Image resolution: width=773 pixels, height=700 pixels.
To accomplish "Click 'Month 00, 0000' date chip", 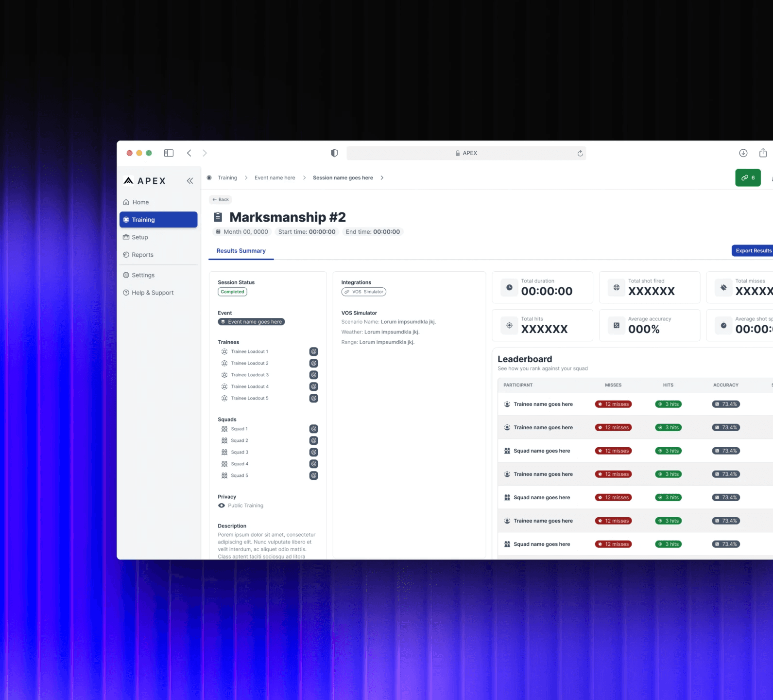I will point(241,232).
